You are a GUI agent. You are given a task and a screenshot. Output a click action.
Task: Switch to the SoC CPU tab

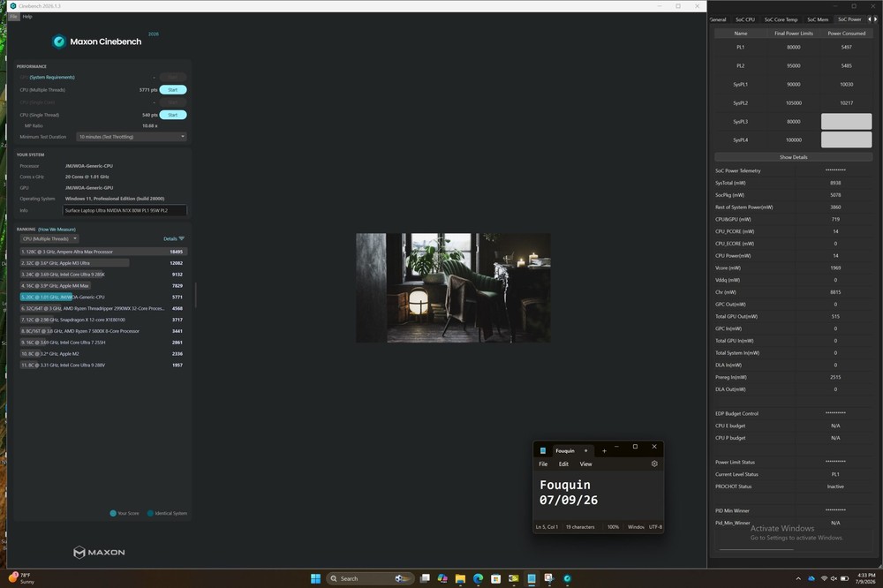(x=745, y=19)
